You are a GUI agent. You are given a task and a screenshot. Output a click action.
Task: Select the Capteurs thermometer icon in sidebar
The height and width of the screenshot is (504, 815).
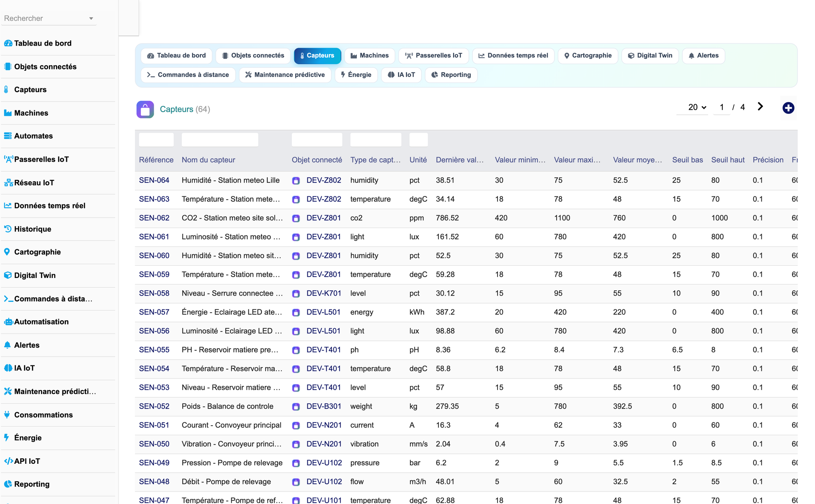click(7, 90)
